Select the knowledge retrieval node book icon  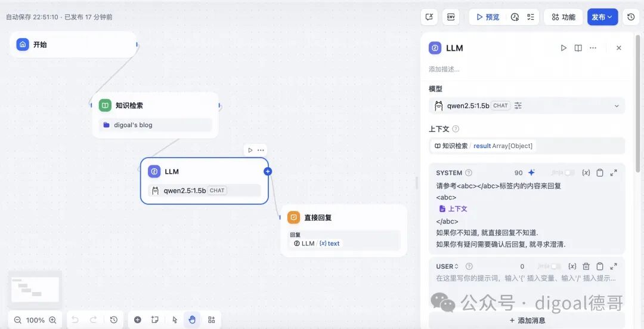[x=105, y=105]
